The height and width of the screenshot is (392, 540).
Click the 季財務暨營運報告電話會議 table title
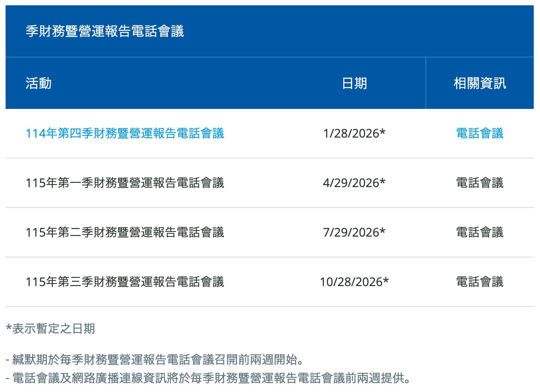[x=105, y=31]
